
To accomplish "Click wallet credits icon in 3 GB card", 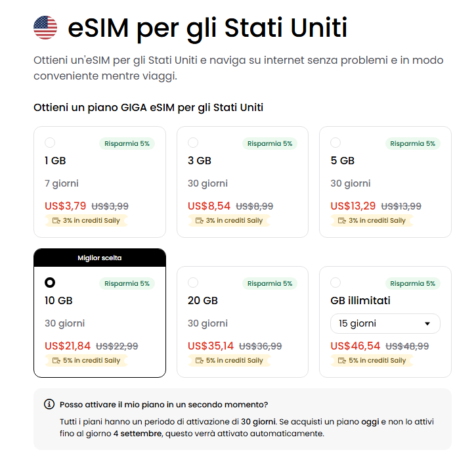I will click(199, 220).
